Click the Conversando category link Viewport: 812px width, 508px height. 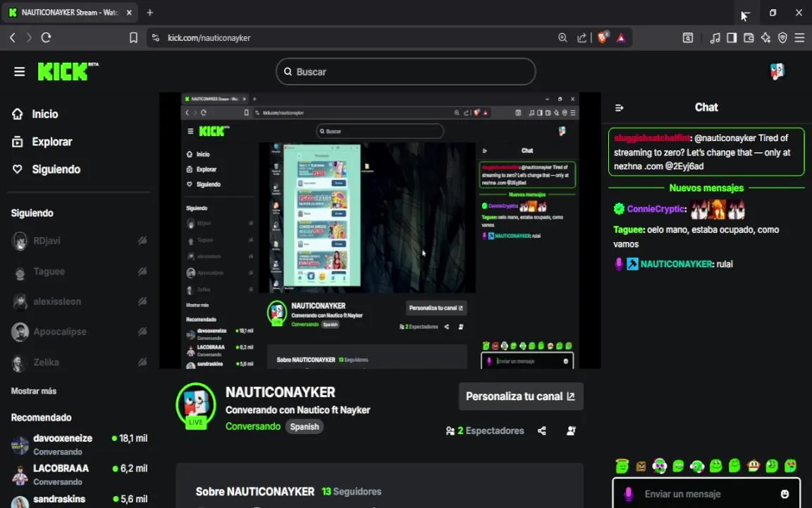click(253, 427)
